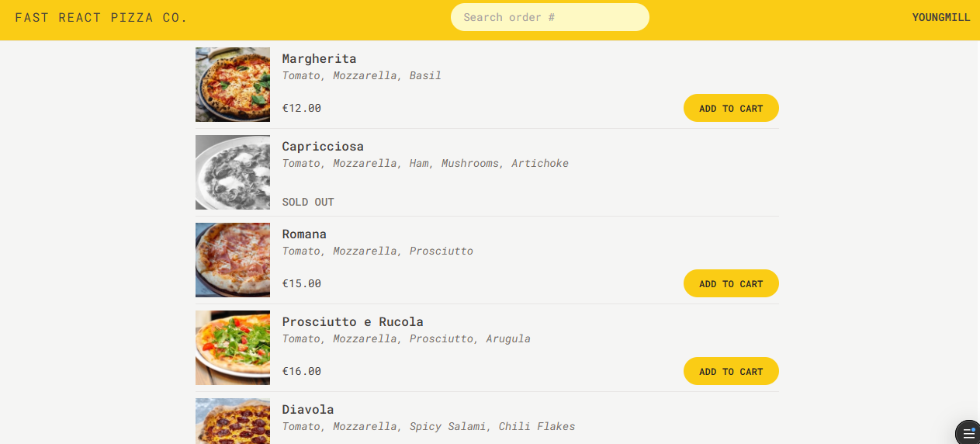Select the Margherita pizza name
This screenshot has height=444, width=980.
(x=319, y=59)
